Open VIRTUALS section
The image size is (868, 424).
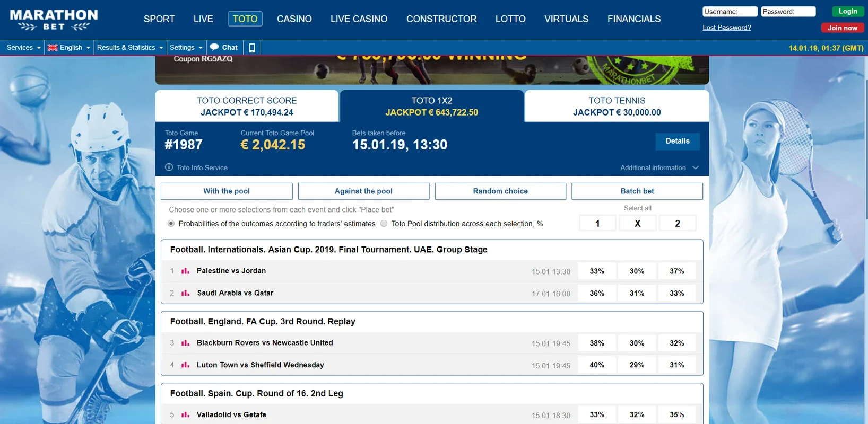[x=567, y=19]
